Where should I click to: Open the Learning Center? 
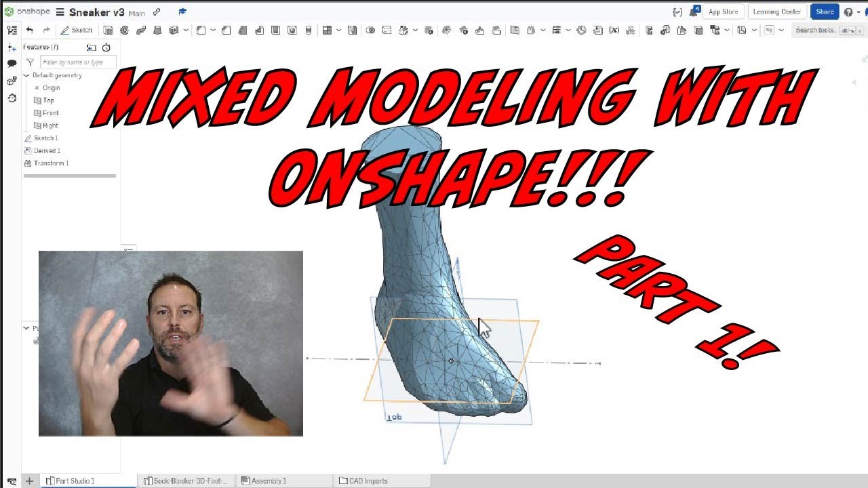point(776,12)
